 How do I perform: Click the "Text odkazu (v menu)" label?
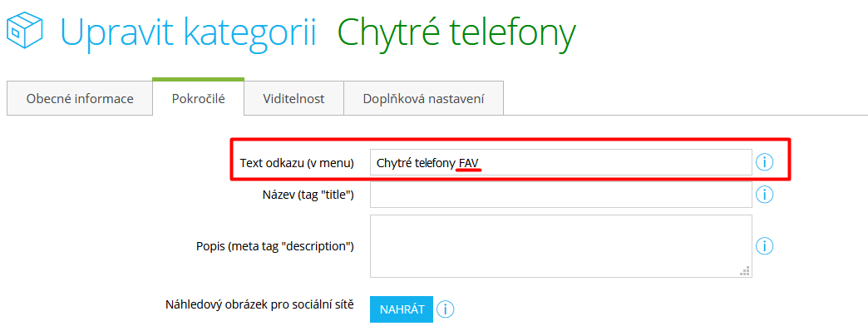tap(297, 163)
